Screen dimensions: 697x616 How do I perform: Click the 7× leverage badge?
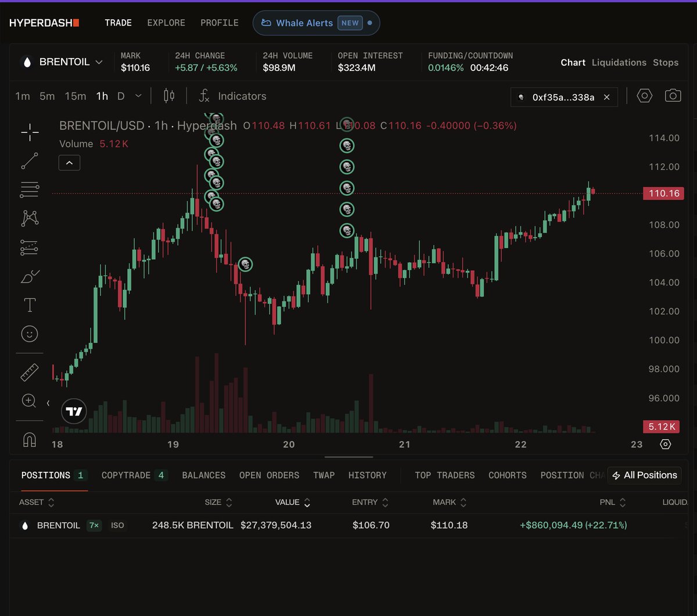pyautogui.click(x=94, y=525)
